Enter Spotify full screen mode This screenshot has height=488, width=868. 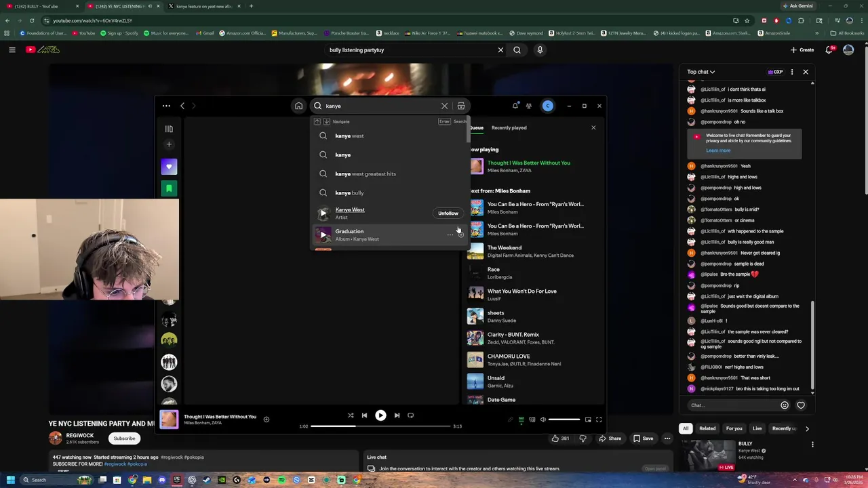pyautogui.click(x=599, y=420)
